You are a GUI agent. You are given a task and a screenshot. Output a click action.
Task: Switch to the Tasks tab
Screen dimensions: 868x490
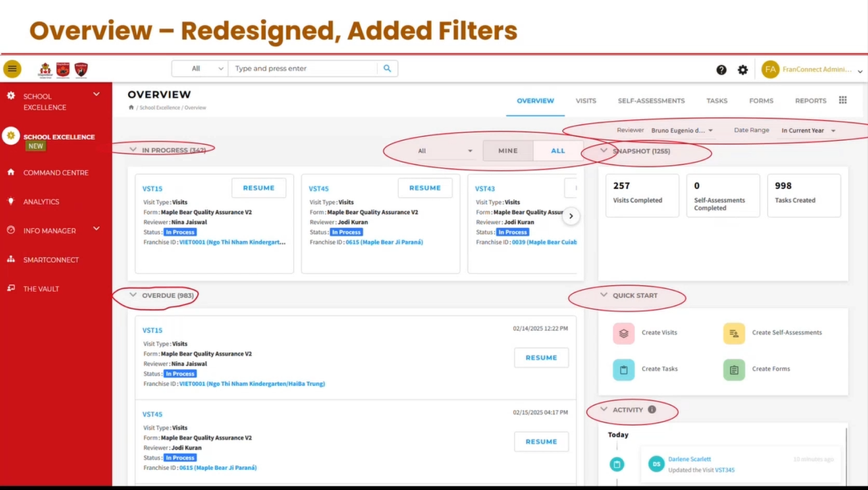tap(717, 101)
